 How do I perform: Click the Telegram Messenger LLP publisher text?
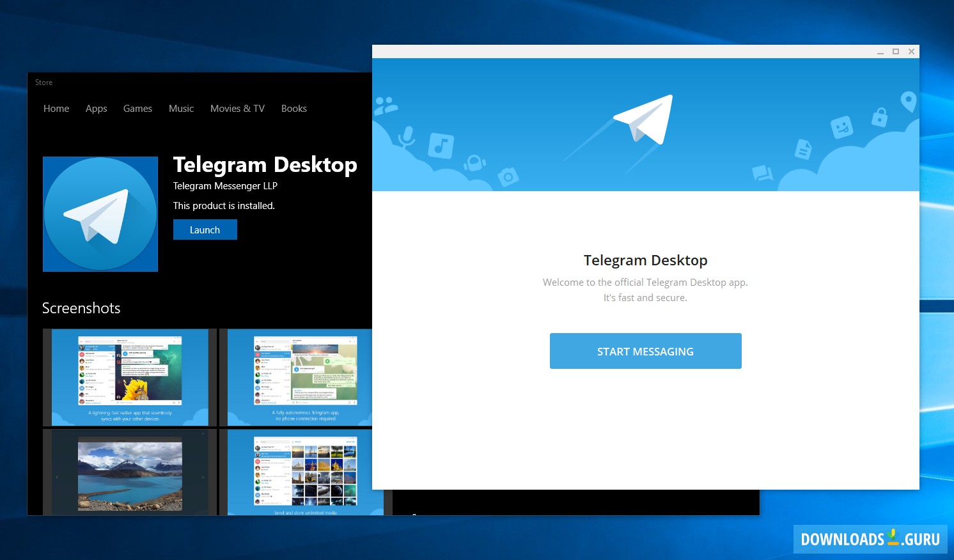point(225,186)
